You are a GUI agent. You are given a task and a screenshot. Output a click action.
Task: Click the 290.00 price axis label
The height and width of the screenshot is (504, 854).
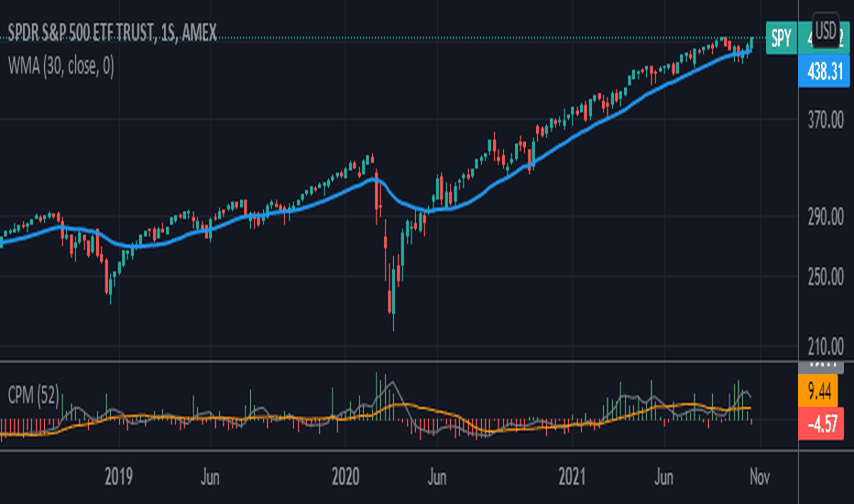click(825, 217)
